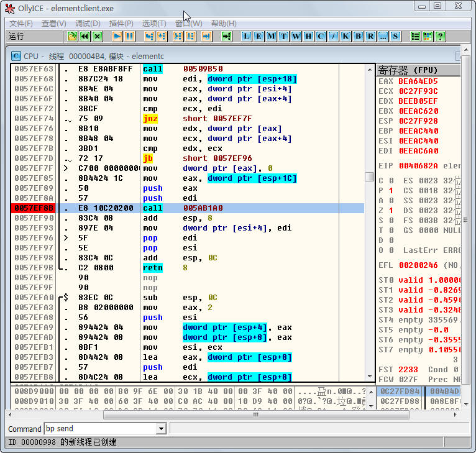This screenshot has width=476, height=453.
Task: Show CPU window with C button
Action: [321, 37]
